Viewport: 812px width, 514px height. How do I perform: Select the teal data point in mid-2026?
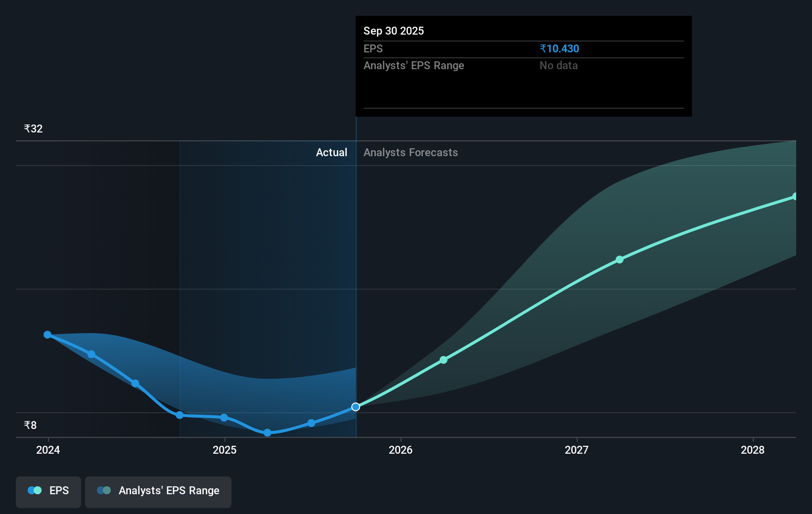(444, 360)
